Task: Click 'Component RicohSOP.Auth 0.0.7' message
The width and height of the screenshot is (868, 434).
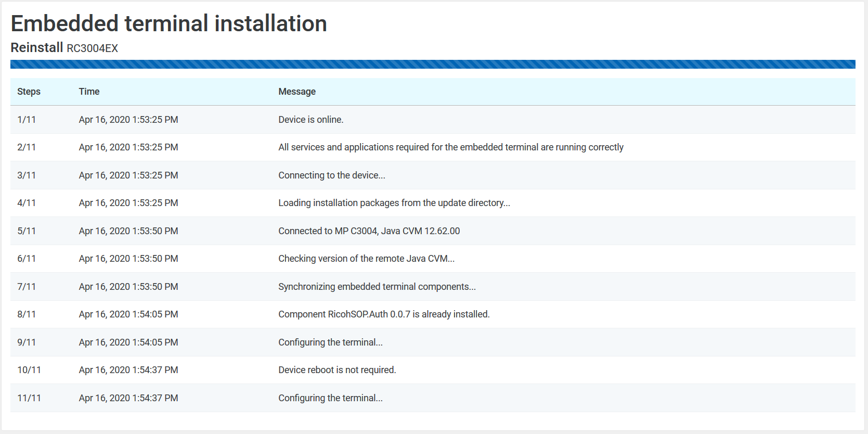Action: coord(384,314)
